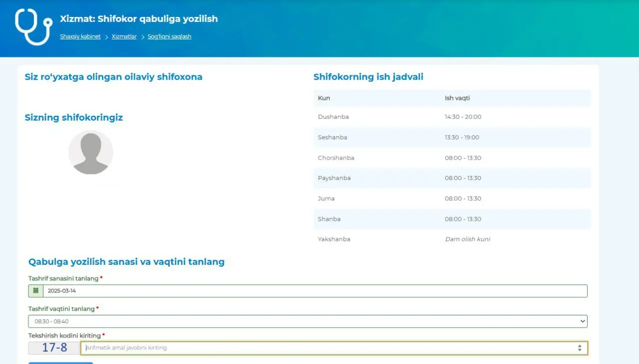Click the stethoscope icon in the header
This screenshot has height=364, width=639.
point(33,27)
